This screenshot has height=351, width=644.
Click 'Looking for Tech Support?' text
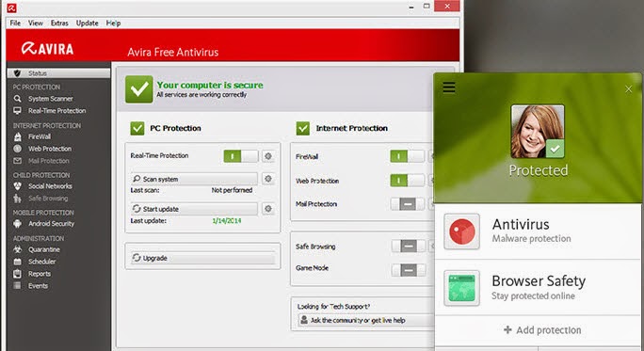coord(333,306)
